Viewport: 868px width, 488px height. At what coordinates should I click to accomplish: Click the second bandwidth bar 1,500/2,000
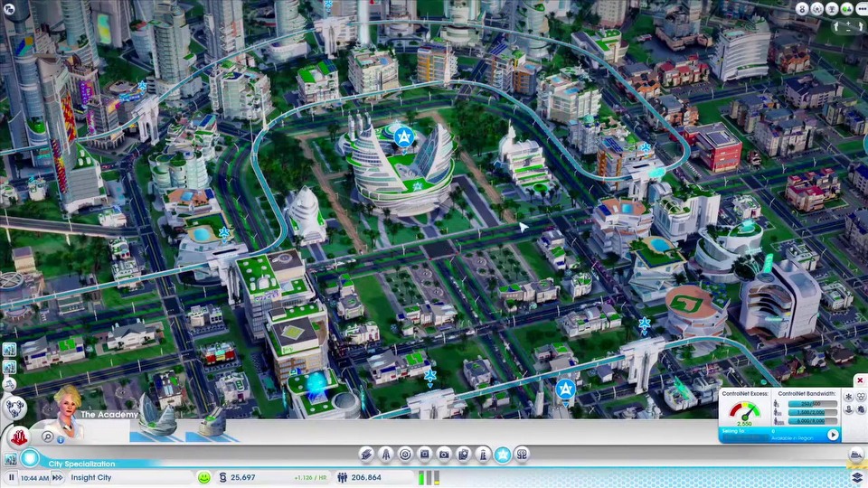[813, 413]
